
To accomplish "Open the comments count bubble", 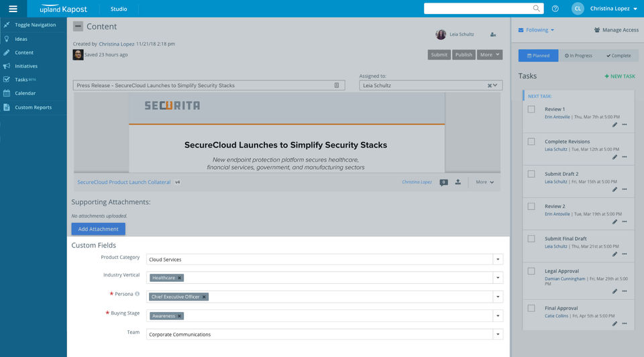I will click(x=443, y=182).
